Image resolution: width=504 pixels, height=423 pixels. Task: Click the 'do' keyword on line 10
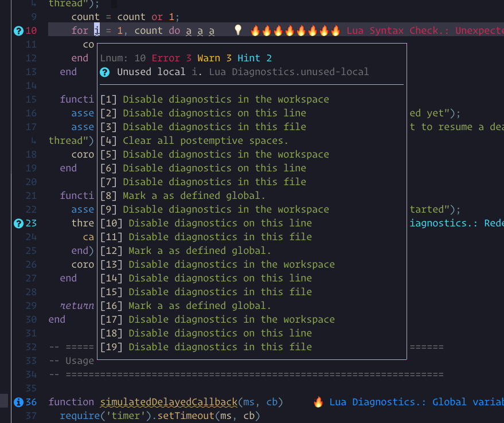coord(174,30)
